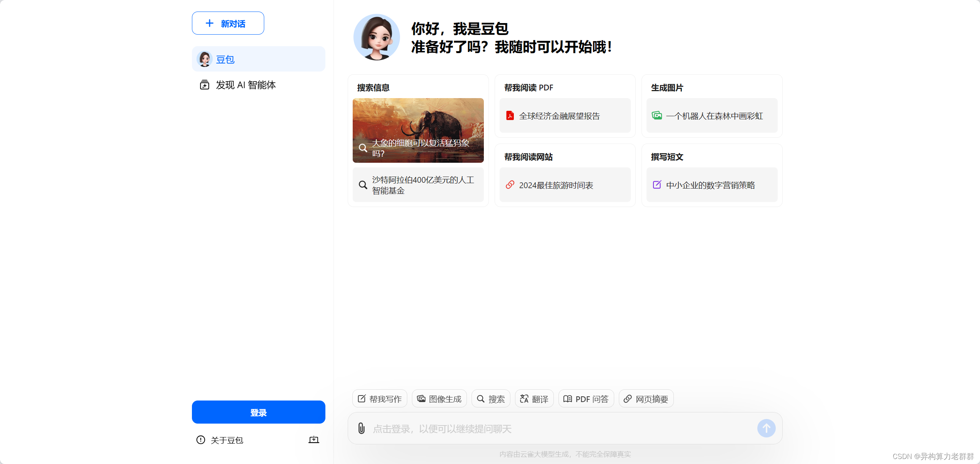Screen dimensions: 980x464
Task: Click the 内容由云雀大模型生成 disclaimer text
Action: [x=565, y=454]
